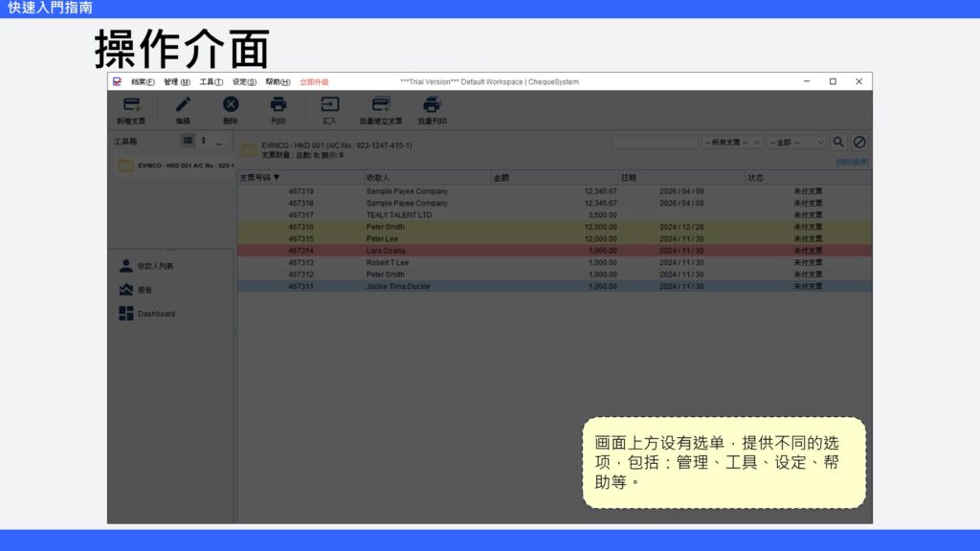Click the 收款人列表 person icon

point(125,266)
